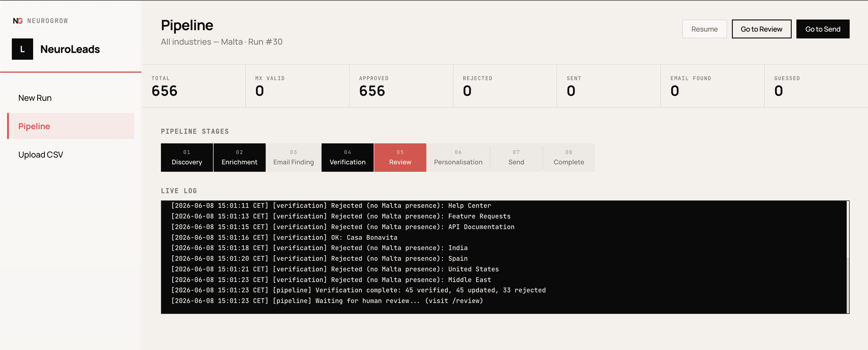Image resolution: width=868 pixels, height=350 pixels.
Task: Click log line Rejected: Spain
Action: click(319, 258)
